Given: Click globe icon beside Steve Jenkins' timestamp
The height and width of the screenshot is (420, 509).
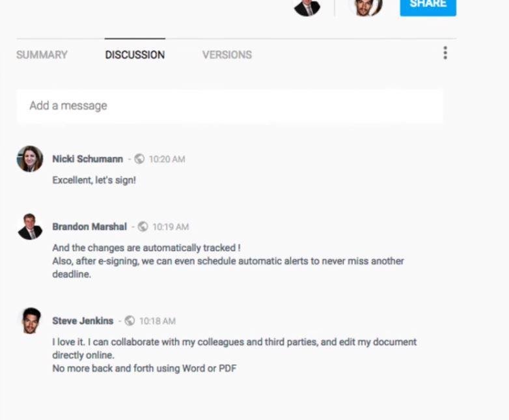Looking at the screenshot, I should (130, 320).
